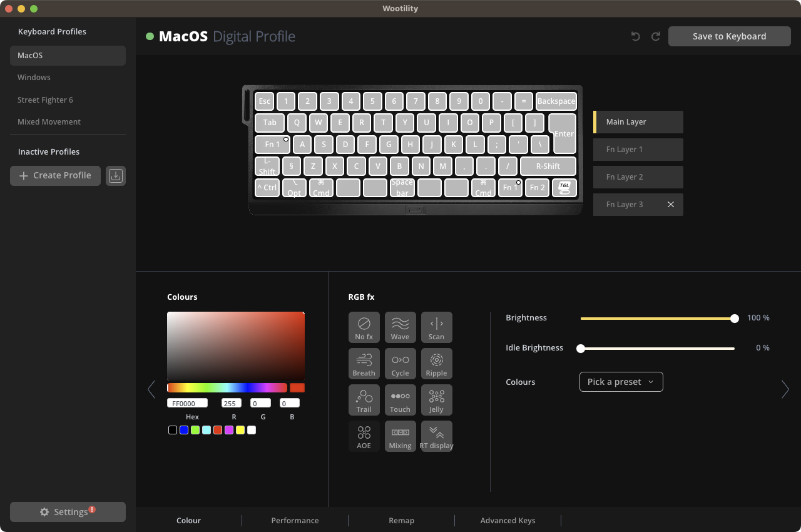This screenshot has width=801, height=532.
Task: Select the Breath RGB effect
Action: coord(364,364)
